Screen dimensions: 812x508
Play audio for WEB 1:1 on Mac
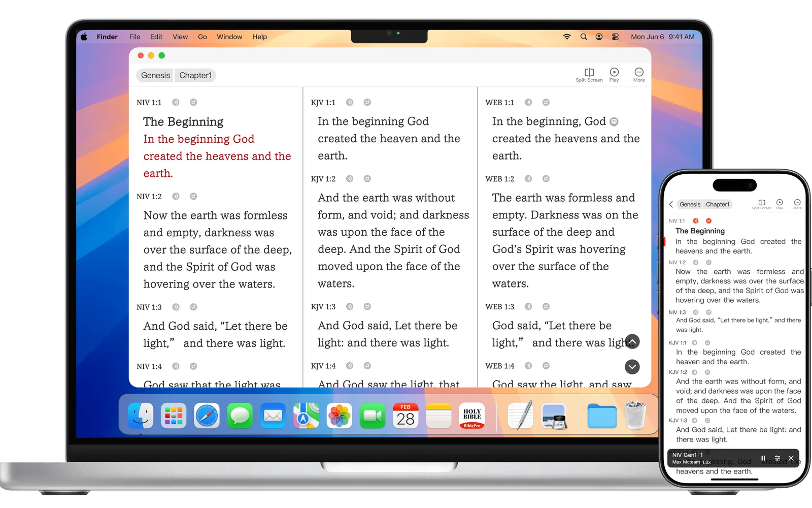click(x=528, y=102)
